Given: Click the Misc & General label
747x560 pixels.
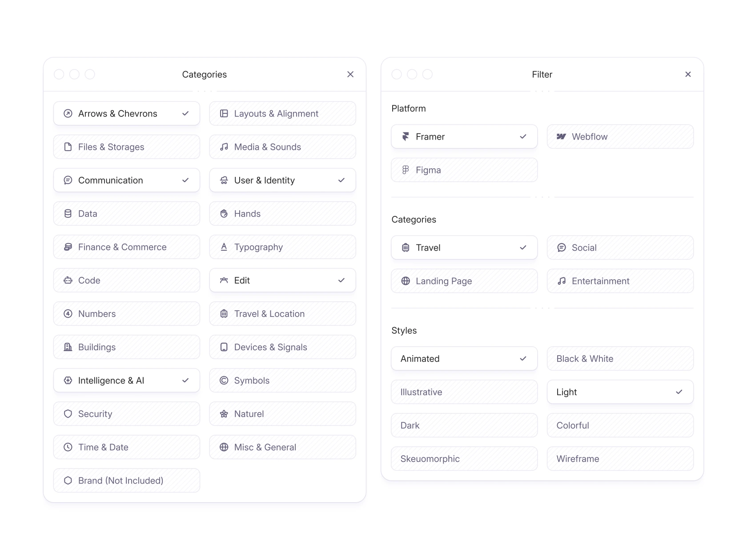Looking at the screenshot, I should pyautogui.click(x=265, y=447).
